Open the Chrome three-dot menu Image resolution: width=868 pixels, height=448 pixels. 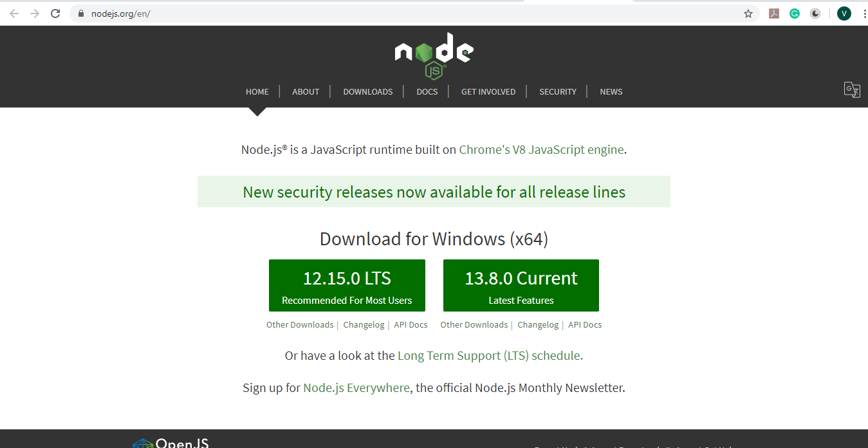point(864,14)
